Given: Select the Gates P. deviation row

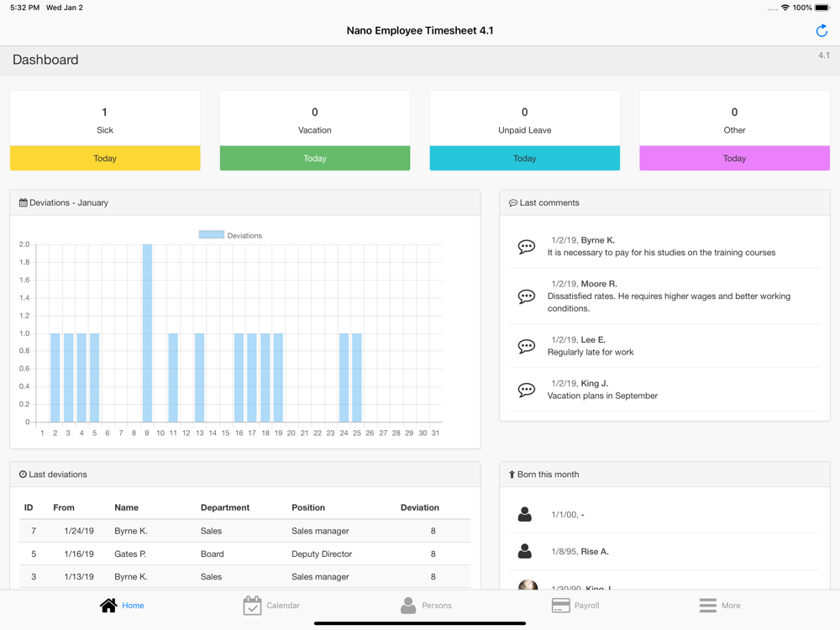Looking at the screenshot, I should tap(244, 554).
